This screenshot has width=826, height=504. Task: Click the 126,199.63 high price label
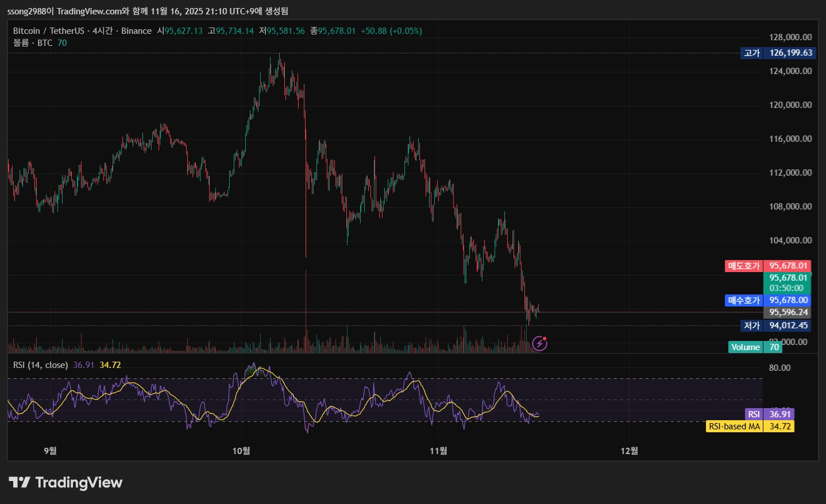[x=791, y=53]
